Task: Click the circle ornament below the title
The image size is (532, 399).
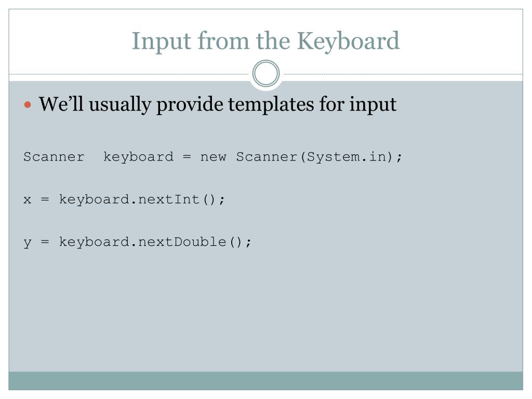Action: (x=266, y=73)
